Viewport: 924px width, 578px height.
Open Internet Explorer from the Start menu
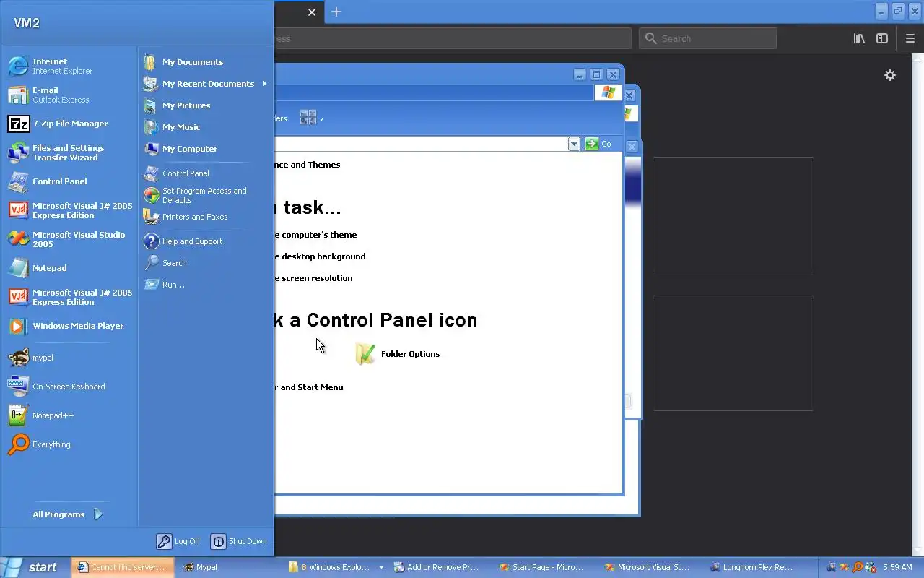(x=69, y=66)
